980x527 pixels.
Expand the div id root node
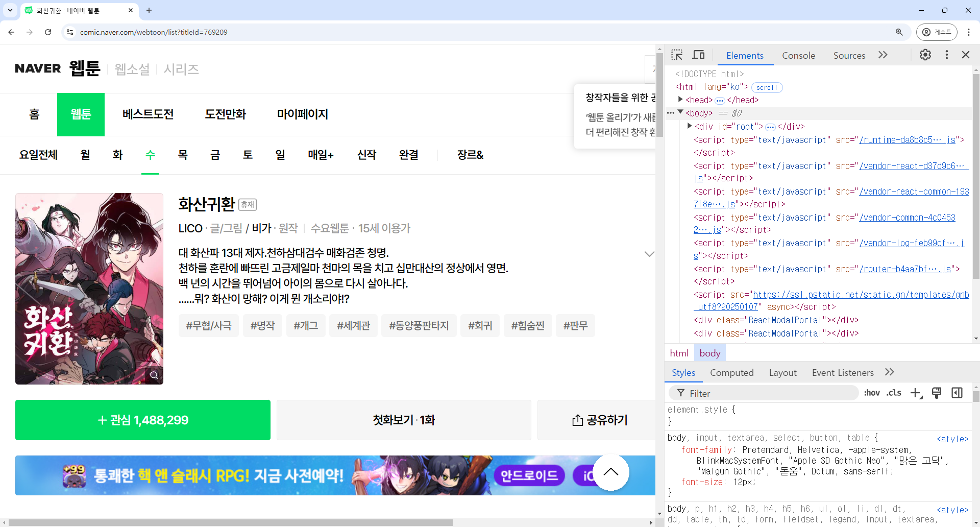[690, 126]
